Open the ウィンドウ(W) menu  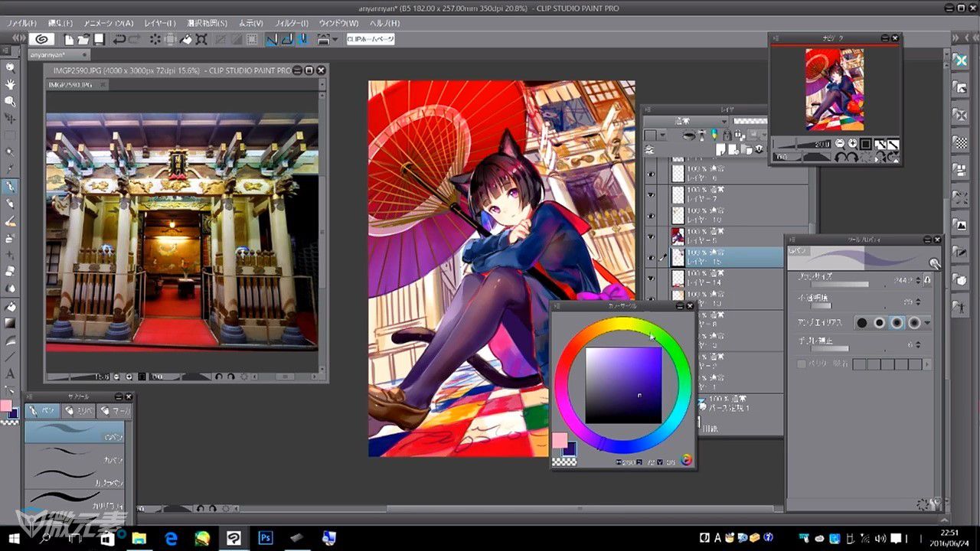338,23
